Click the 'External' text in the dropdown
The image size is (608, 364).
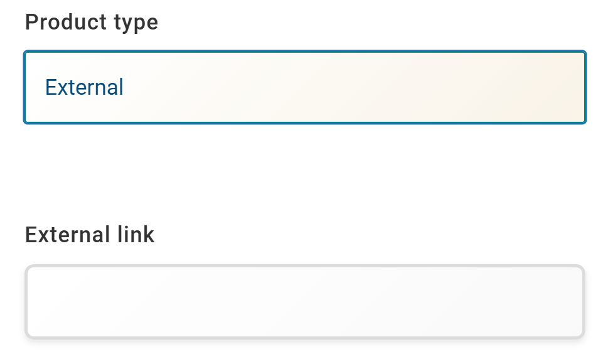(x=85, y=87)
